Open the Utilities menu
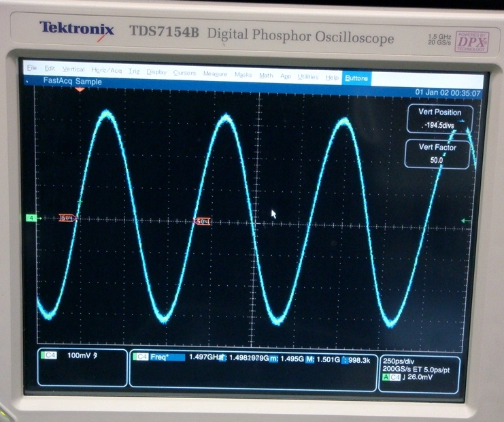This screenshot has height=422, width=504. (307, 77)
